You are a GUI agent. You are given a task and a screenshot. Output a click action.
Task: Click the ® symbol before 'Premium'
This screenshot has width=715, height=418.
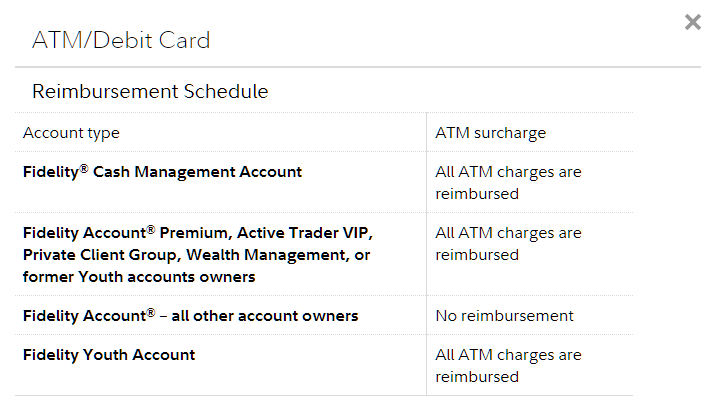click(x=151, y=229)
